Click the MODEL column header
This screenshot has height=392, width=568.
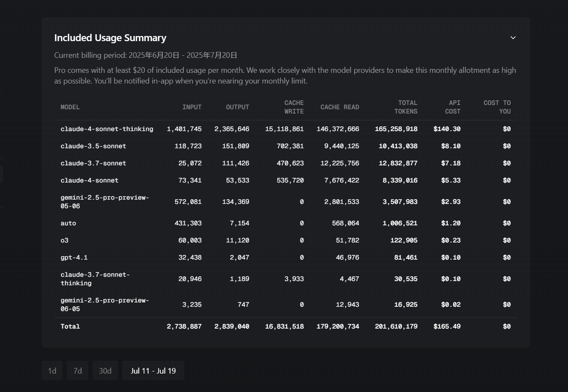pos(70,107)
